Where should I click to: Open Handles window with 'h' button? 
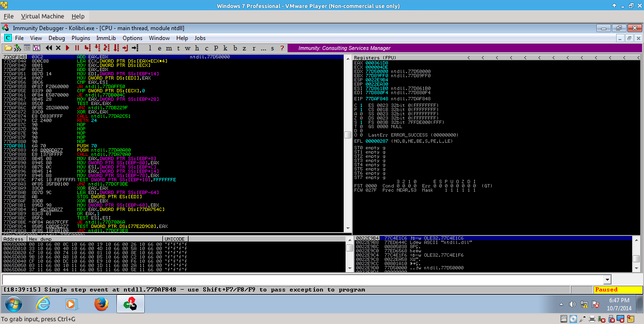click(197, 48)
